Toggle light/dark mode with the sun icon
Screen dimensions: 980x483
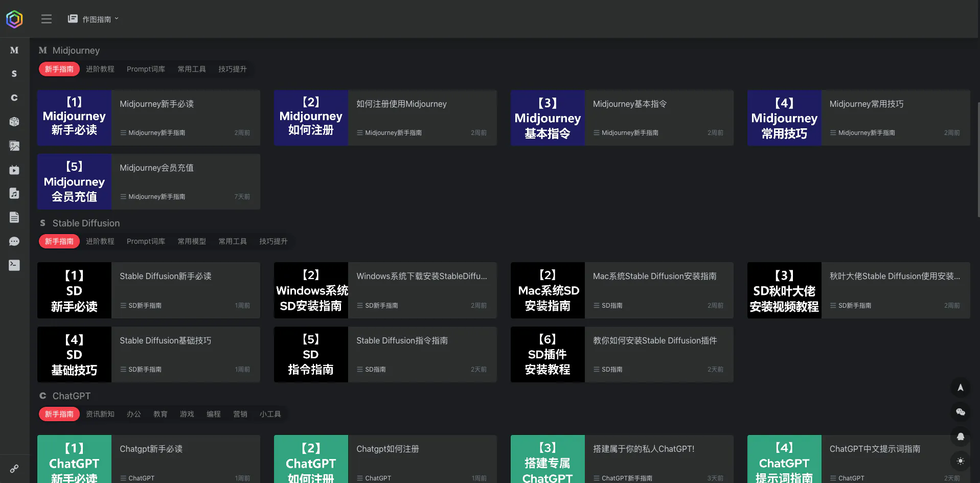pos(960,461)
